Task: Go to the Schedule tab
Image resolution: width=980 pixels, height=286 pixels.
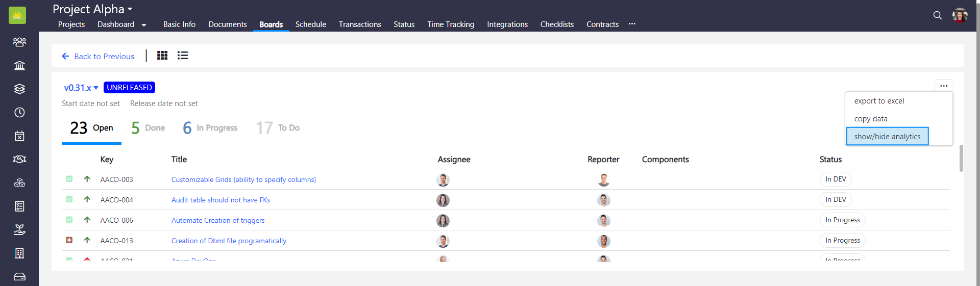Action: (310, 24)
